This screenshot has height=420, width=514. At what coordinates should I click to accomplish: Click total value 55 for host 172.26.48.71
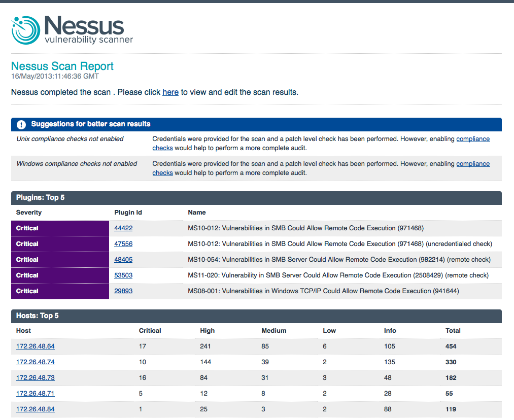tap(449, 394)
